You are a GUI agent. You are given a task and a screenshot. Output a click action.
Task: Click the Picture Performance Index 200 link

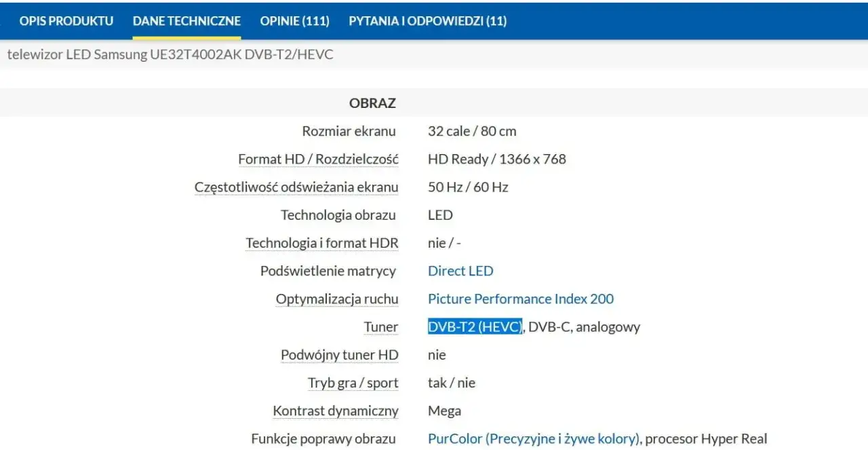pos(521,299)
